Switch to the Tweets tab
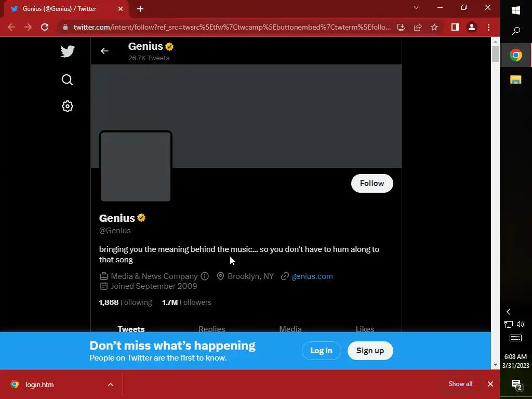 click(x=131, y=329)
